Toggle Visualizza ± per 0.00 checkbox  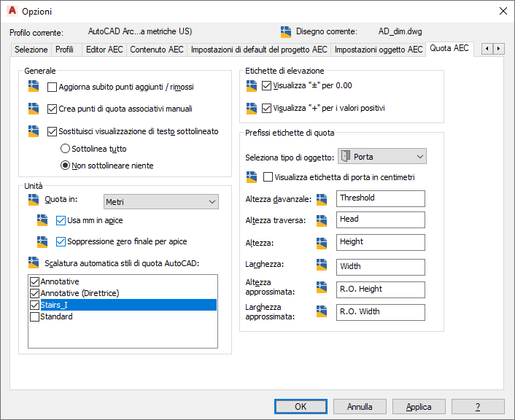tap(266, 86)
